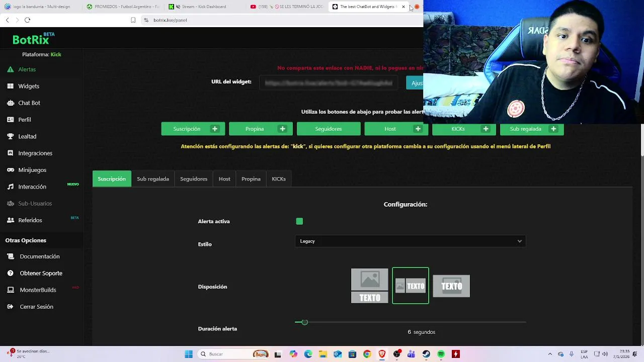The height and width of the screenshot is (362, 644).
Task: Reload the page in the browser toolbar
Action: point(27,20)
